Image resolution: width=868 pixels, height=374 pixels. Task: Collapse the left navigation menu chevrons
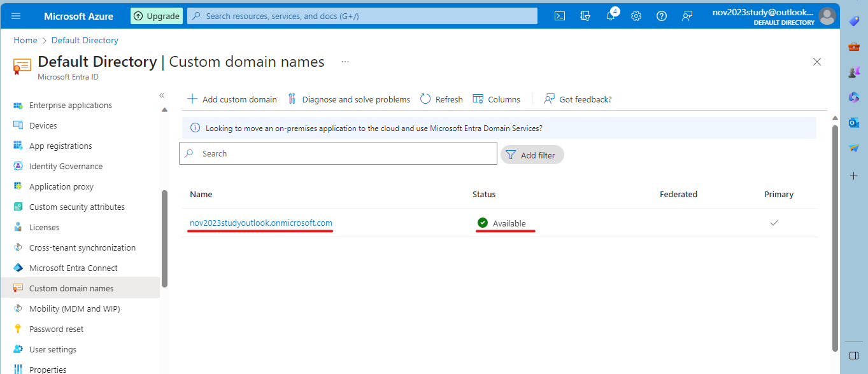pyautogui.click(x=162, y=95)
